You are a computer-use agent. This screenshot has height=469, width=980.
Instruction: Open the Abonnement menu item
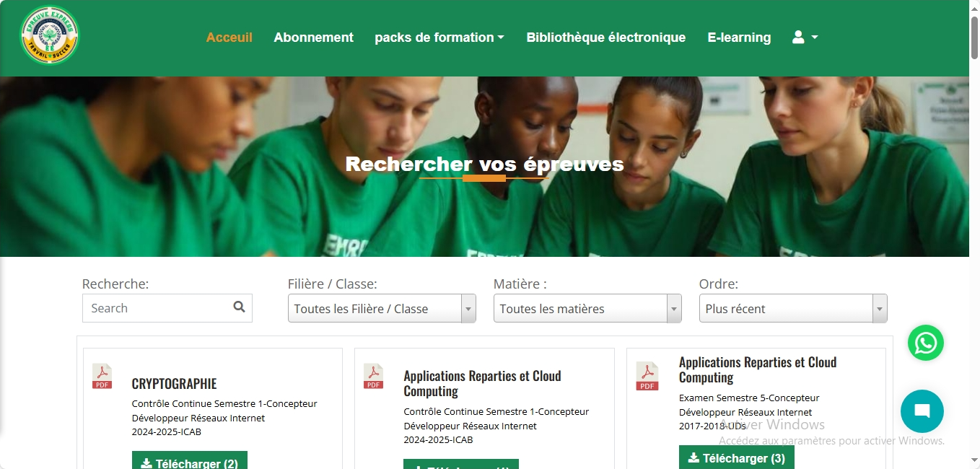(x=314, y=38)
